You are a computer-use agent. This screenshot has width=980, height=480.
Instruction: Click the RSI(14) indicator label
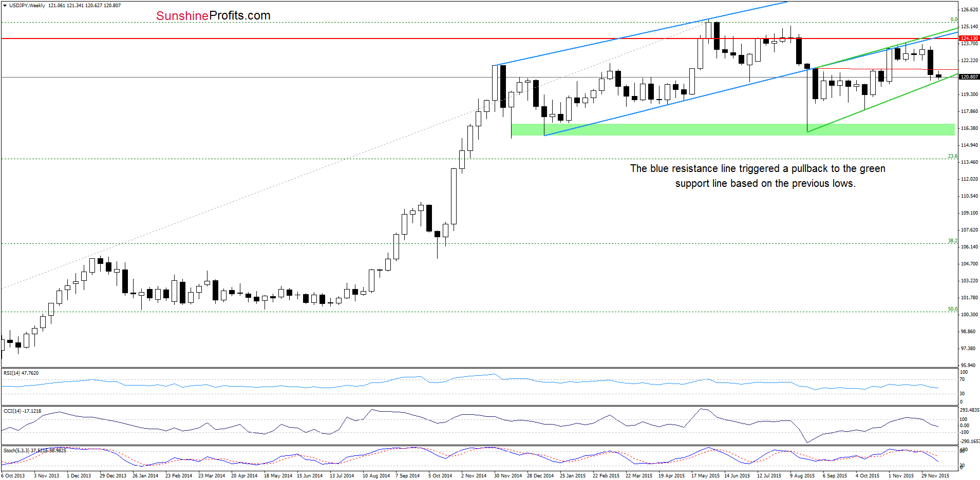tap(21, 373)
